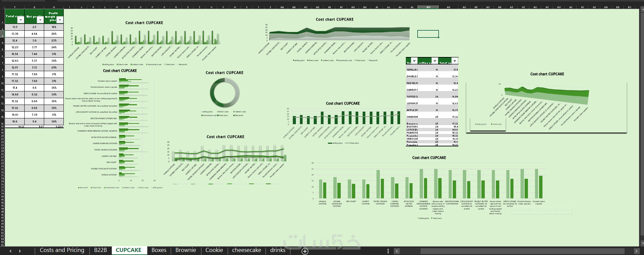
Task: Click the next sheet navigation arrow
Action: 20,251
